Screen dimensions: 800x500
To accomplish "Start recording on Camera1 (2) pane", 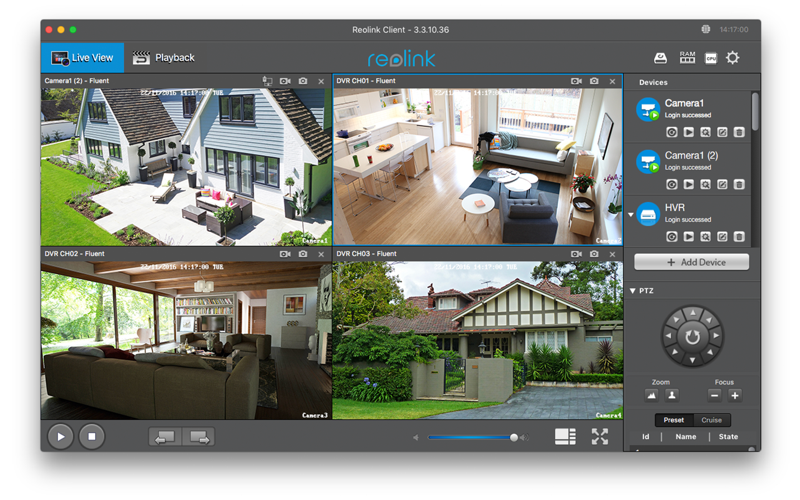I will pos(285,81).
